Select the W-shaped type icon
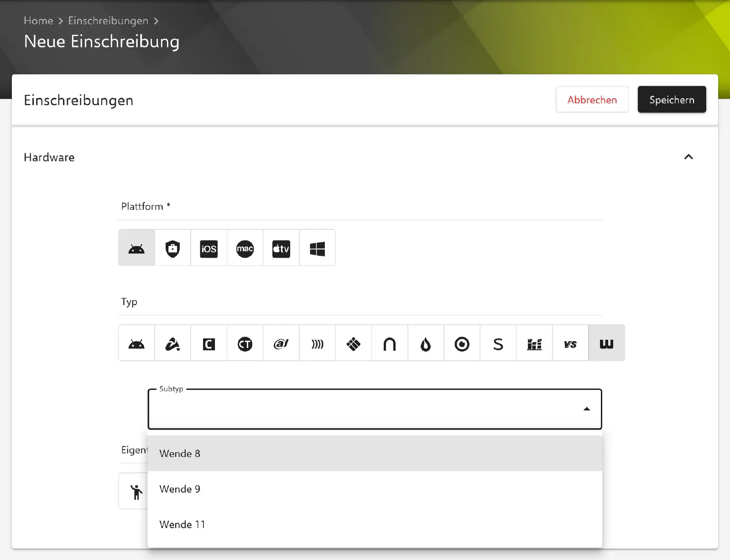730x560 pixels. [607, 343]
